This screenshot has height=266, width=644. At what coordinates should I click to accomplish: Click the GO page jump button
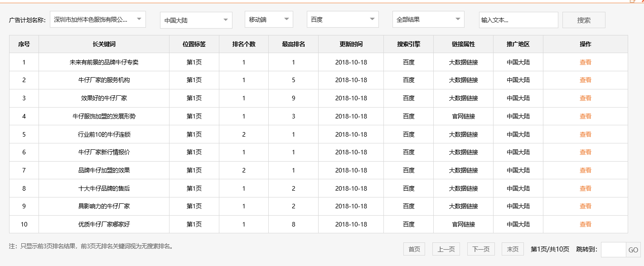(x=634, y=249)
